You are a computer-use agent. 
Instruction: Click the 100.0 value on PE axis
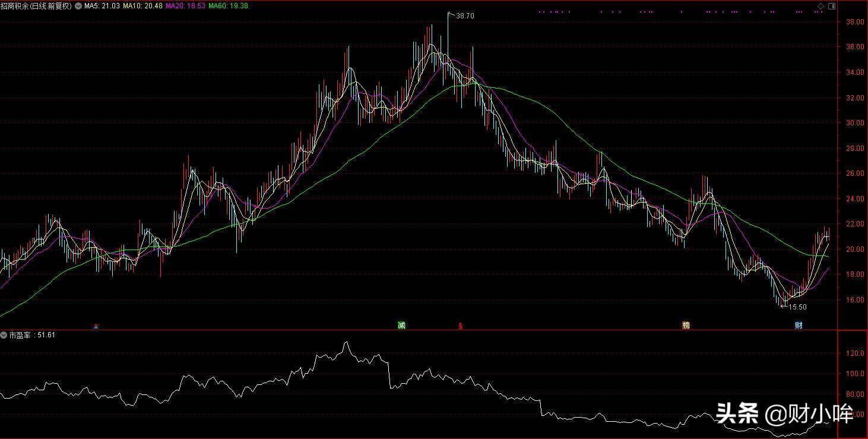pyautogui.click(x=856, y=374)
